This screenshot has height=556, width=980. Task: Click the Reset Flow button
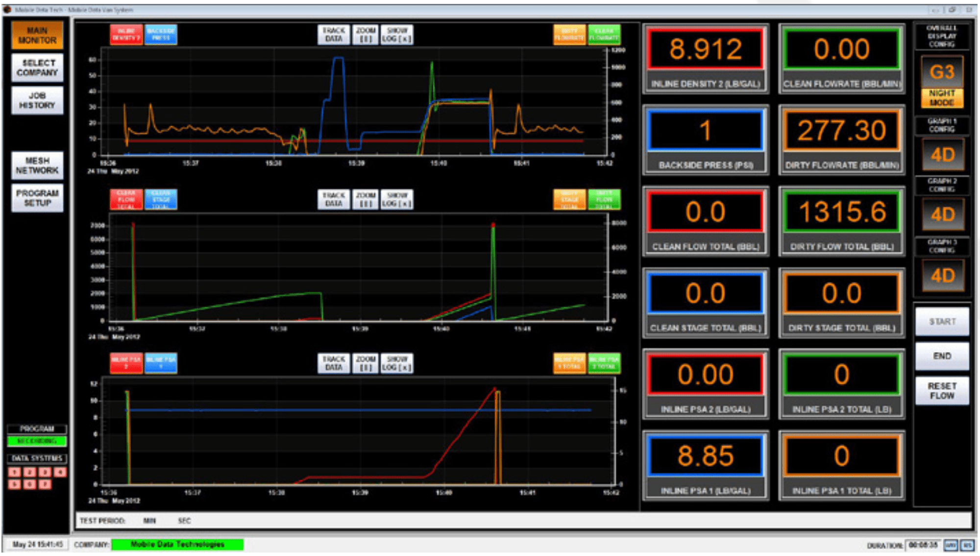coord(942,391)
